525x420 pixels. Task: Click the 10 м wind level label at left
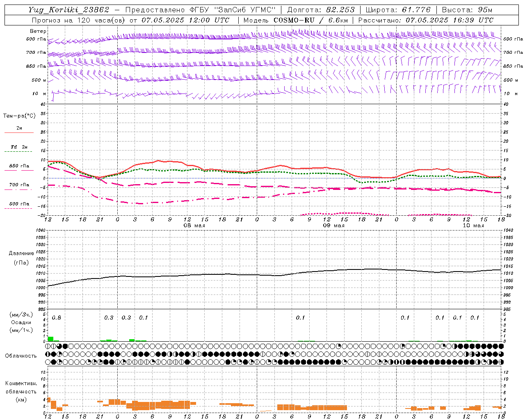39,94
